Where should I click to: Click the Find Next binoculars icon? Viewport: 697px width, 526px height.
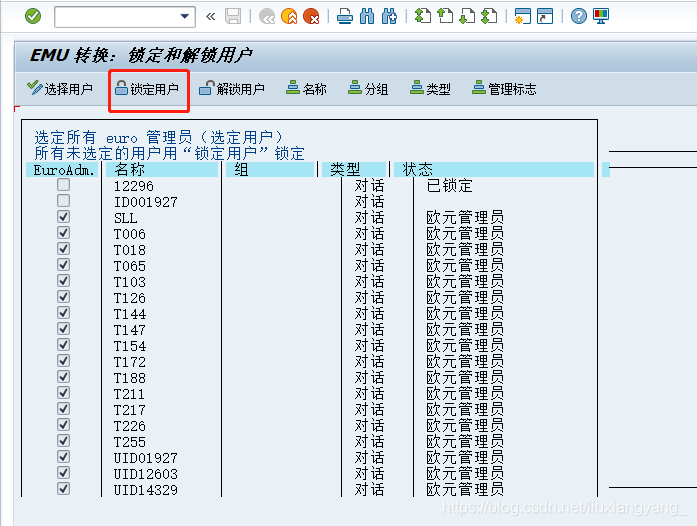click(389, 16)
